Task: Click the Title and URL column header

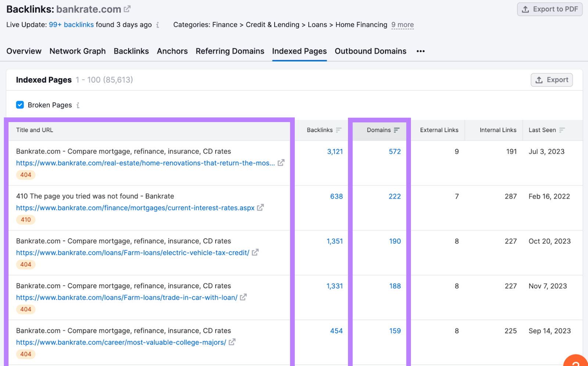Action: click(35, 130)
